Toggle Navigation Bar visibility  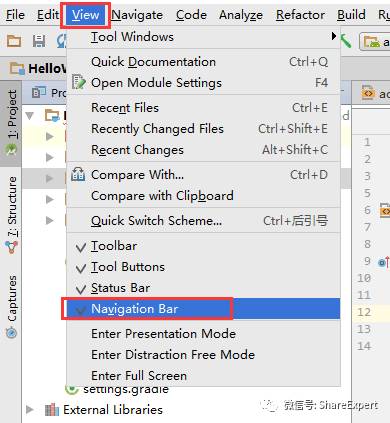203,309
